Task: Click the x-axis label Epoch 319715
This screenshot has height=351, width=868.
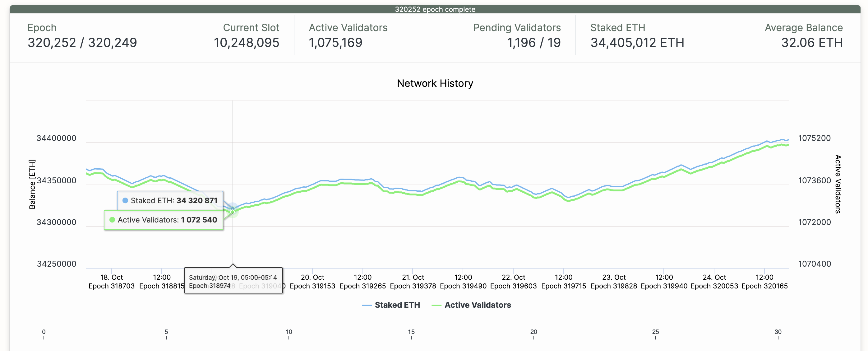Action: (x=563, y=286)
